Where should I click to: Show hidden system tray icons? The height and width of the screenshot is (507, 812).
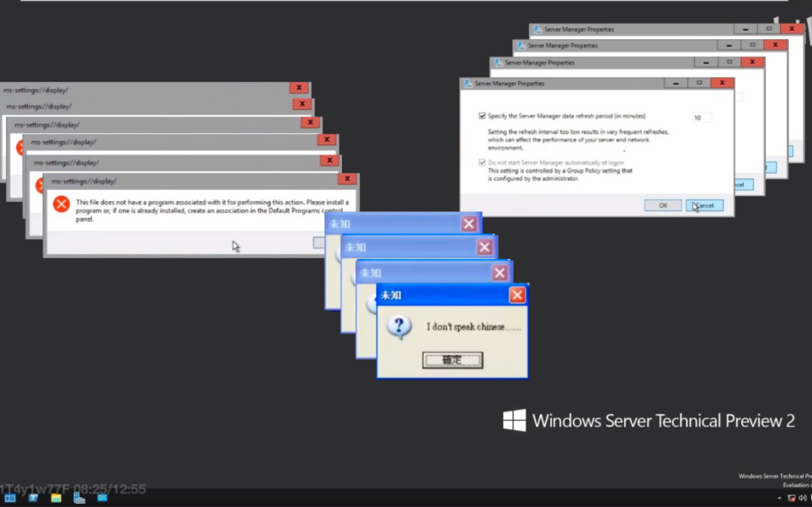coord(779,498)
